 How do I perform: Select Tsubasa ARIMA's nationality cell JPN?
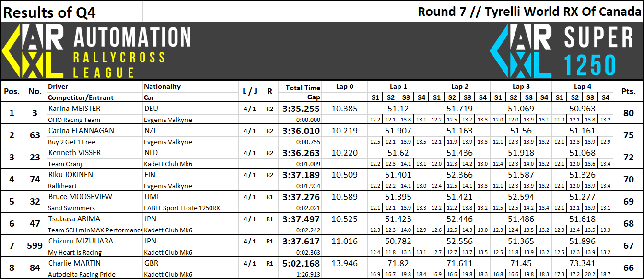pyautogui.click(x=152, y=219)
